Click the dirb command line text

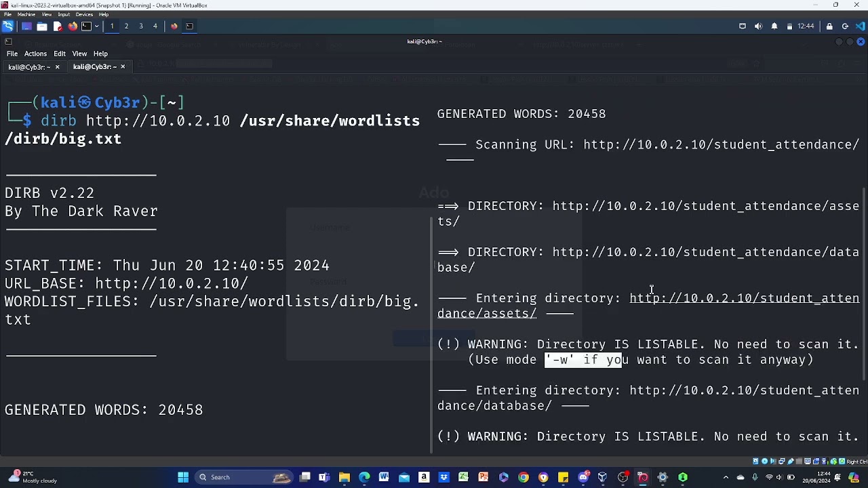pyautogui.click(x=212, y=129)
